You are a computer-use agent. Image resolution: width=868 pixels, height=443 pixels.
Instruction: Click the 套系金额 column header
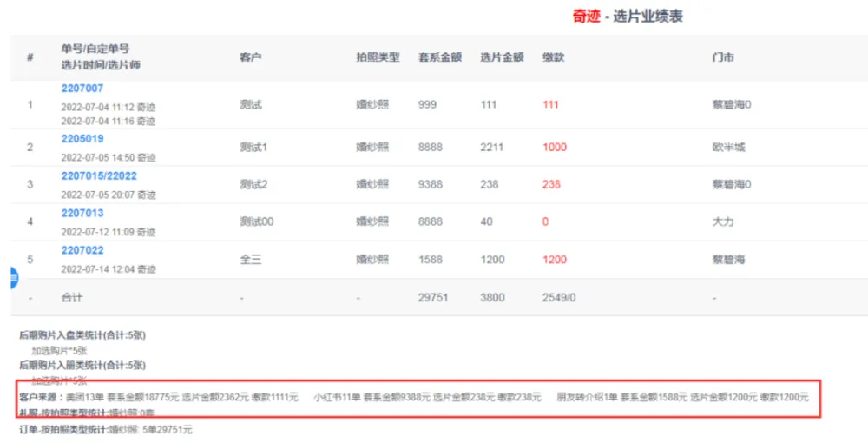coord(439,57)
